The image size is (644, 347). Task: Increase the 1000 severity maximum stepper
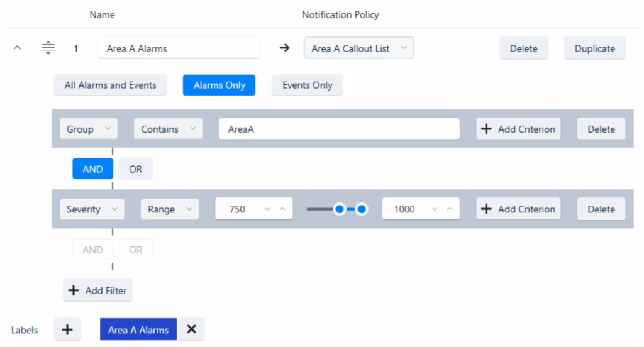coord(449,209)
